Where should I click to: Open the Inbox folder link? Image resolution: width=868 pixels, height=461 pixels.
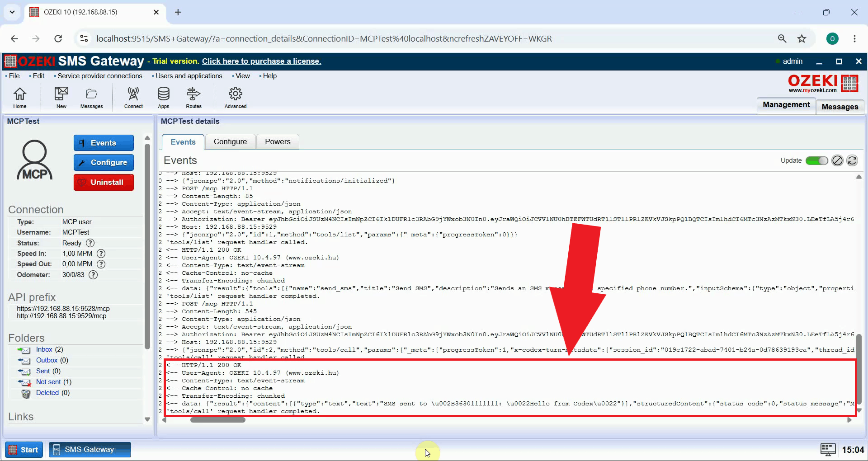coord(44,349)
